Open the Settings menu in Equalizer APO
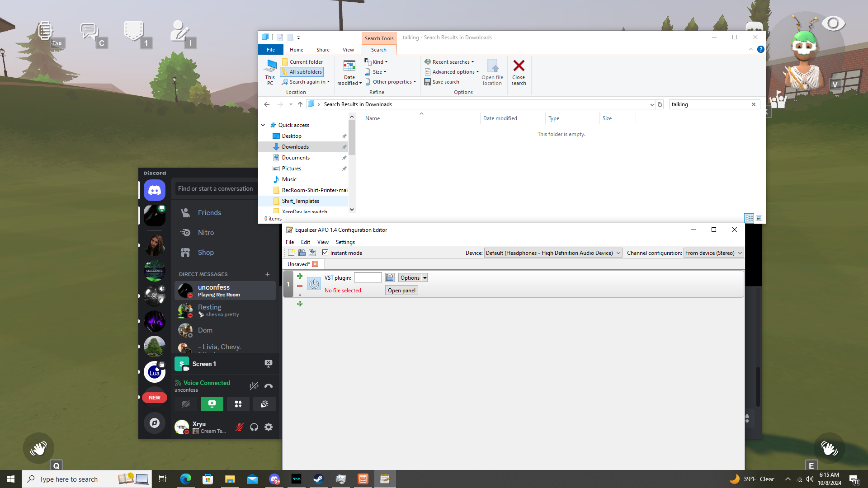 [x=345, y=242]
